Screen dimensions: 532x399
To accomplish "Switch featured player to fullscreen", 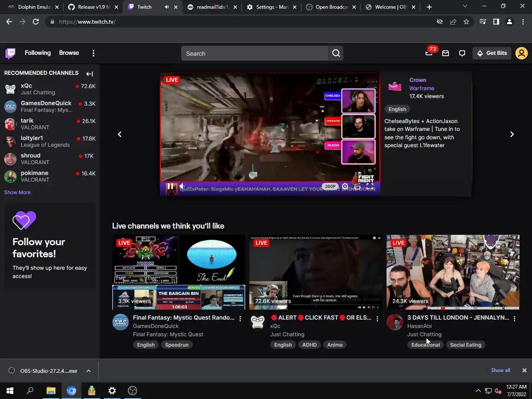I will tap(370, 187).
